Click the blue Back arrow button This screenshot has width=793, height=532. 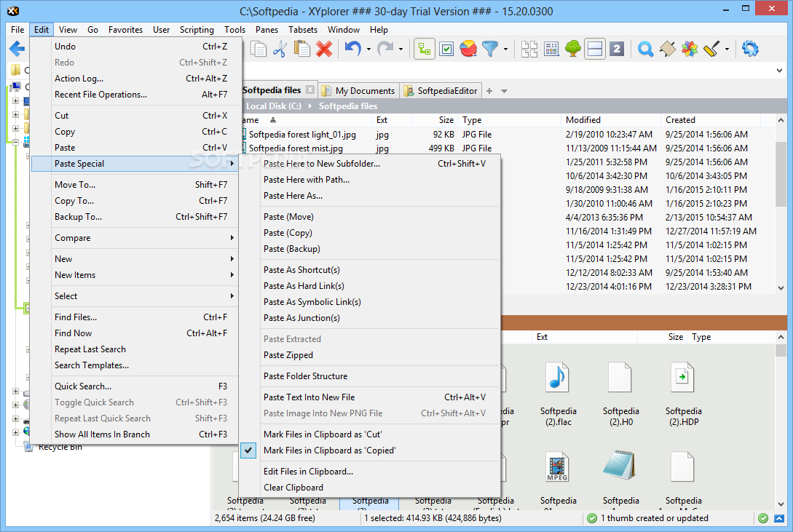point(17,49)
